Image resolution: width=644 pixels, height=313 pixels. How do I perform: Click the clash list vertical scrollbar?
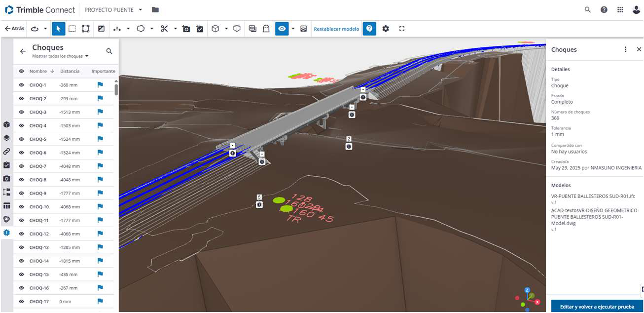tap(116, 89)
